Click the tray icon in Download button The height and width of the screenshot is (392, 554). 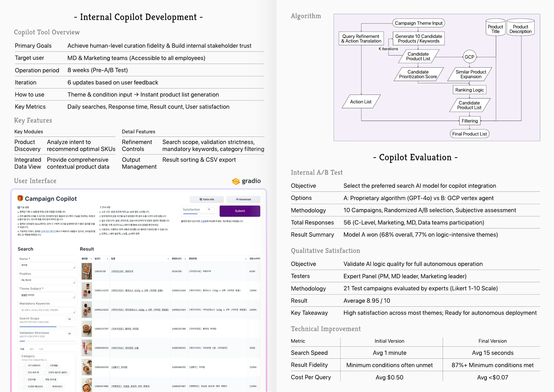point(237,199)
